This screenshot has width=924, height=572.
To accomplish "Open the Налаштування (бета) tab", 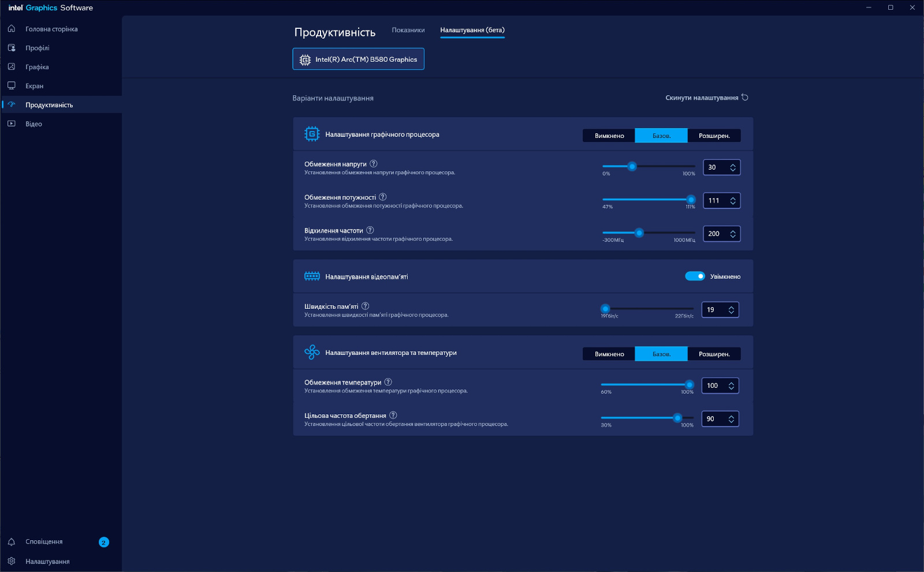I will (x=472, y=30).
